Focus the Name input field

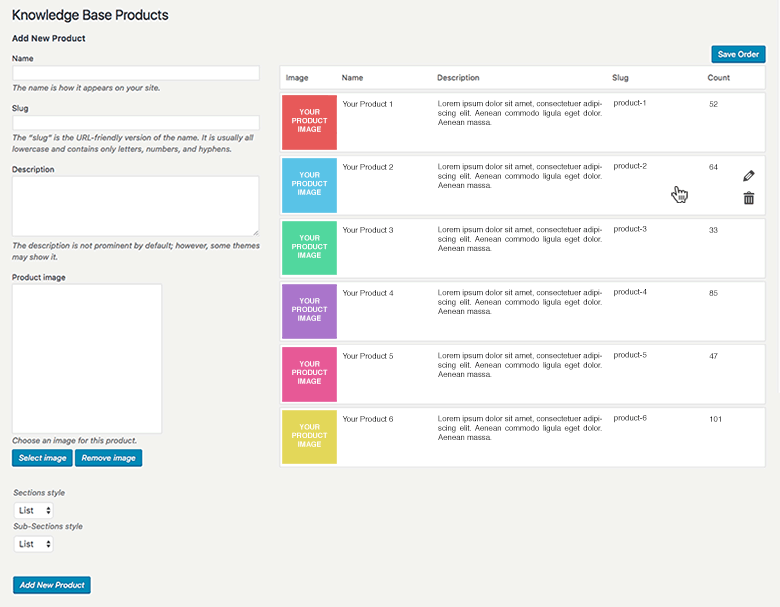(135, 73)
